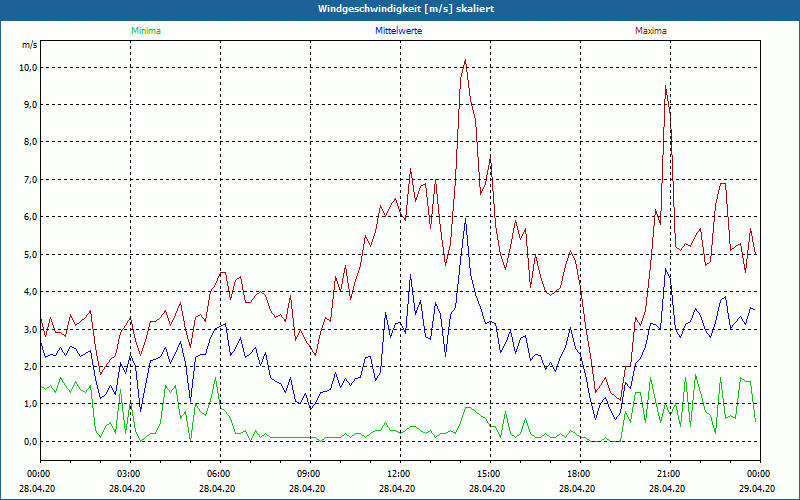This screenshot has width=800, height=500.
Task: Click the 4,0 y-axis value
Action: click(30, 292)
